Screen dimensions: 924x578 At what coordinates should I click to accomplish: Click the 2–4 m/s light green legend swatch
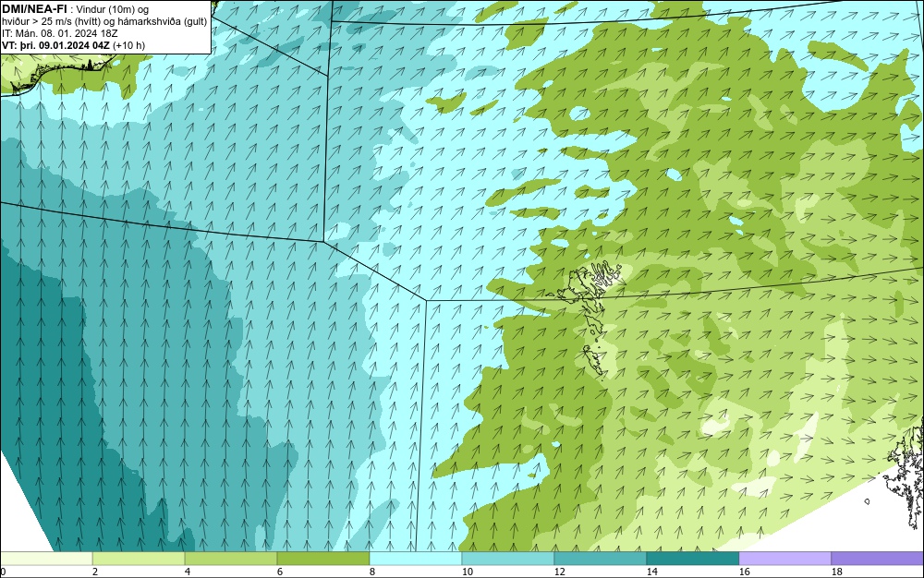coord(139,558)
